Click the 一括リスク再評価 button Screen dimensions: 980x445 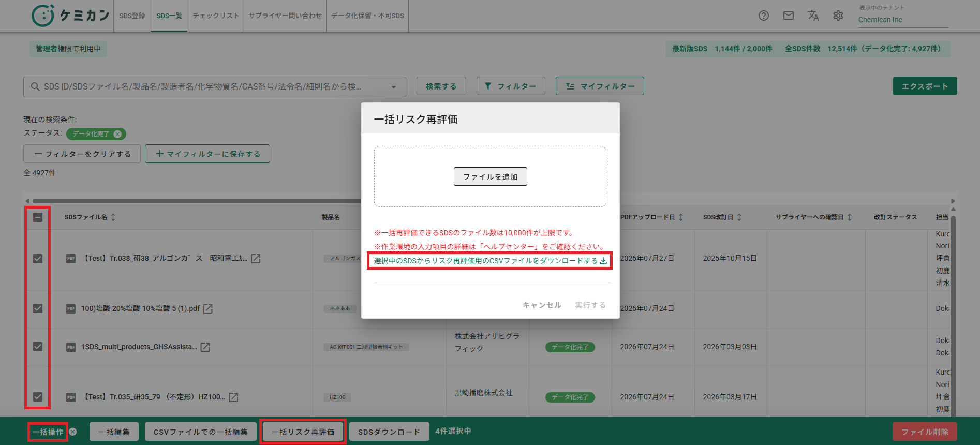tap(303, 432)
